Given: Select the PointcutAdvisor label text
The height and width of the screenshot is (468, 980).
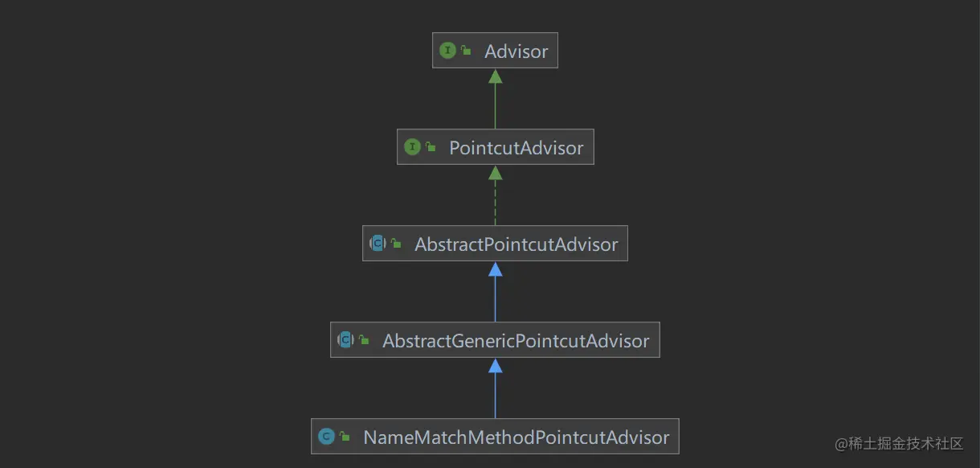Looking at the screenshot, I should tap(516, 148).
